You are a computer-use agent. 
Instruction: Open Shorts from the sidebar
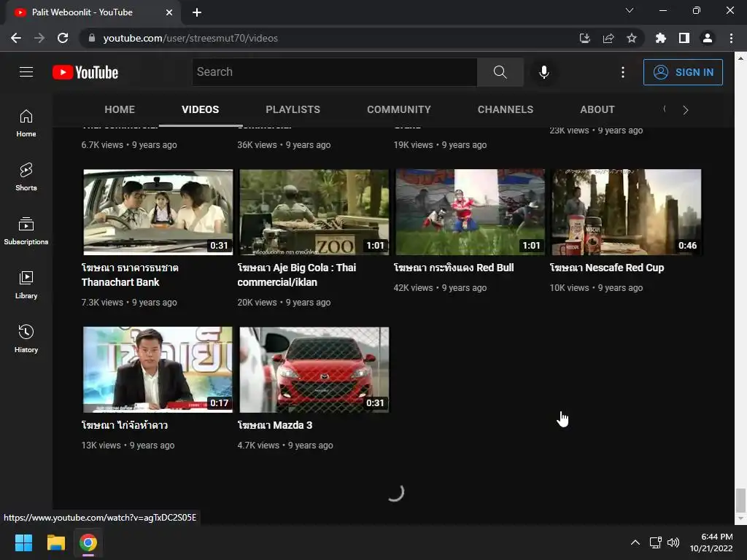click(x=26, y=177)
